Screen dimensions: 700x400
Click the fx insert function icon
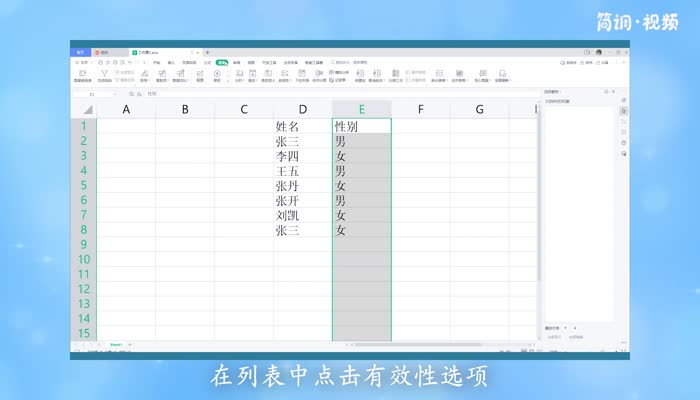(x=141, y=93)
